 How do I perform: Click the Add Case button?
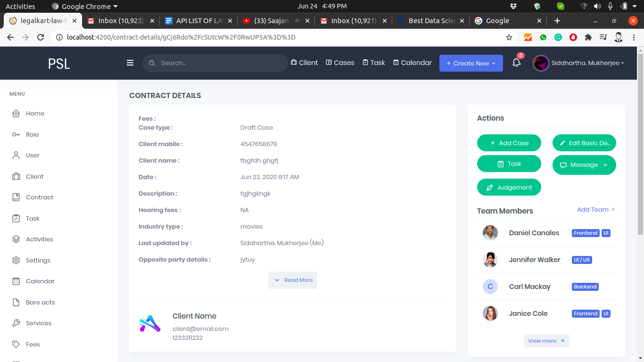pyautogui.click(x=509, y=143)
